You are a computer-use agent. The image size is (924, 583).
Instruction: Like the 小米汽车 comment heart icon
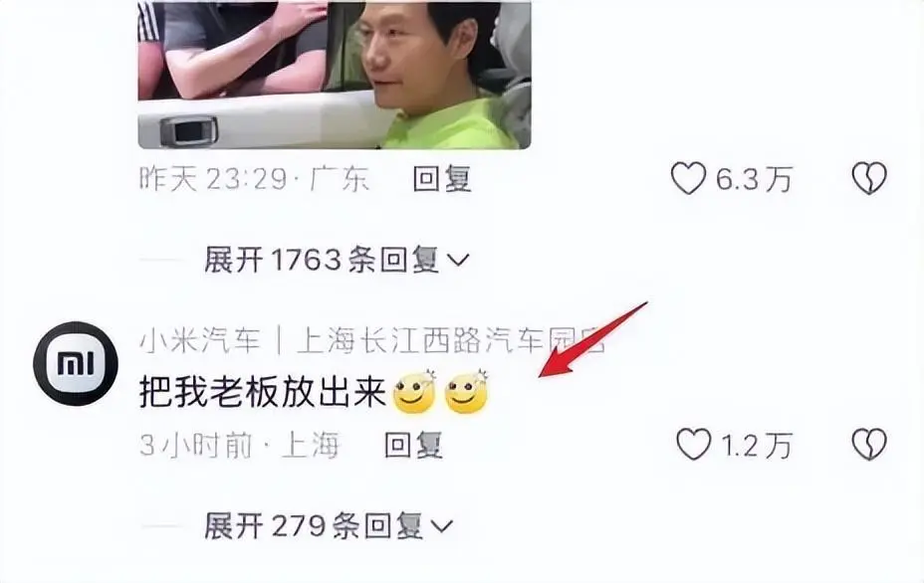click(x=694, y=445)
